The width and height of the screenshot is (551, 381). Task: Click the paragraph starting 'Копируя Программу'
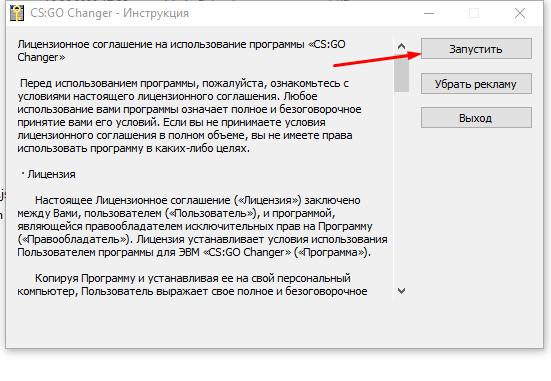point(192,285)
